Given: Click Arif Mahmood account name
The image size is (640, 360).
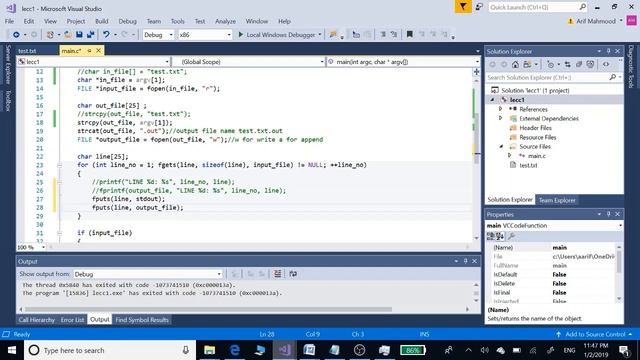Looking at the screenshot, I should pos(596,21).
